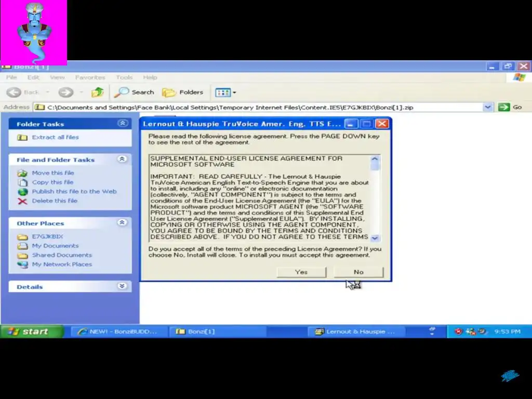Screen dimensions: 532x399
Task: Collapse the Folder Tasks panel
Action: point(122,124)
